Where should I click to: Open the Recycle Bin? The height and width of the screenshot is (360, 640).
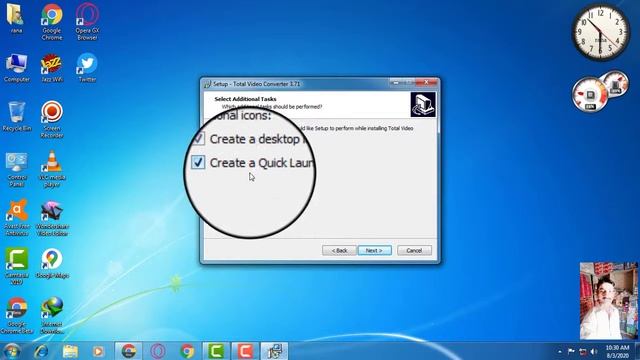16,116
